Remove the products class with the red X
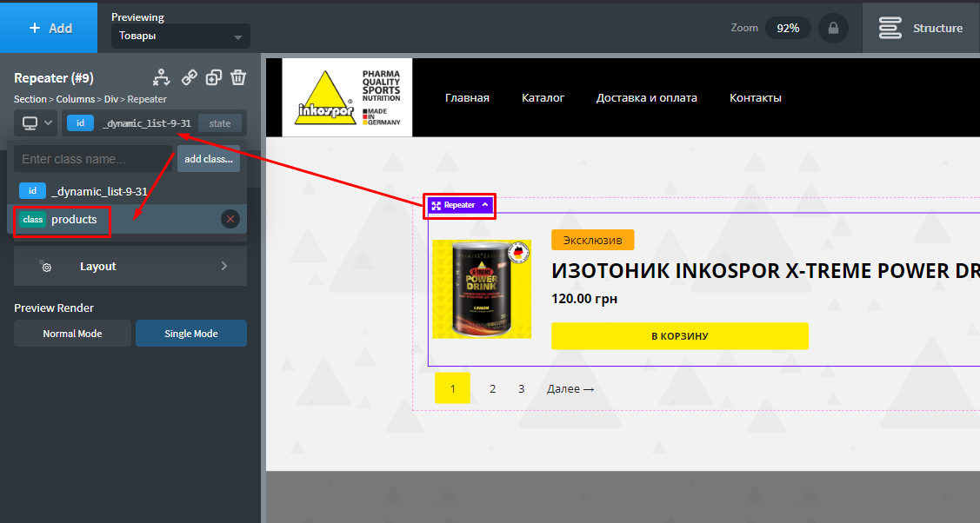The image size is (980, 523). pyautogui.click(x=230, y=219)
